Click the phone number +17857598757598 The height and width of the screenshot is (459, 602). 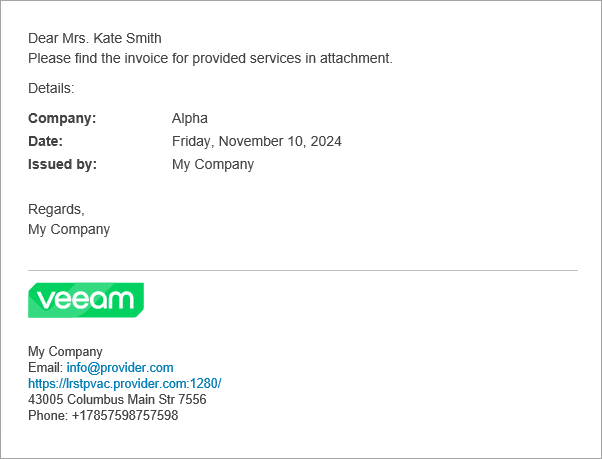click(x=124, y=415)
